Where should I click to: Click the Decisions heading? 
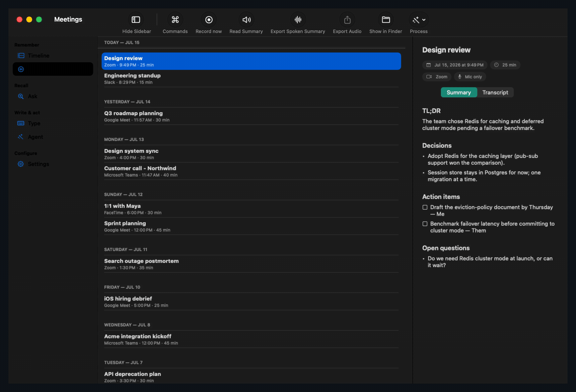point(437,146)
